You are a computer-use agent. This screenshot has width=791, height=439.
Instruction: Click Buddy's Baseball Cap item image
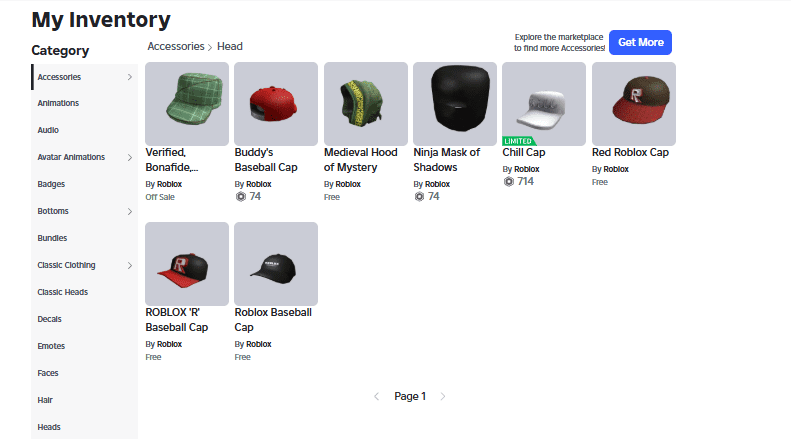[276, 104]
